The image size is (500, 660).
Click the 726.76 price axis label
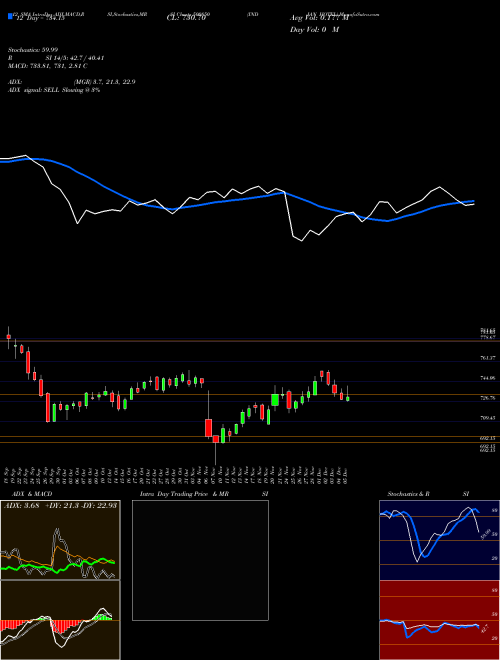pos(487,398)
